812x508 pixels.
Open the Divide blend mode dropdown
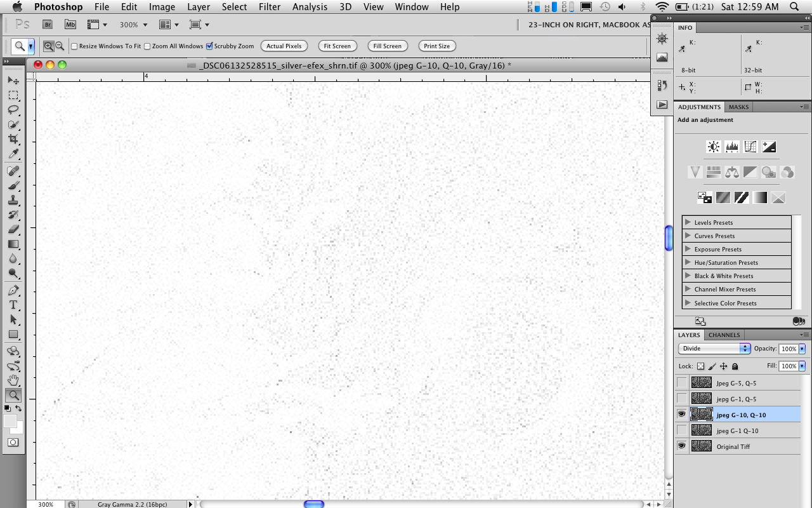point(714,349)
